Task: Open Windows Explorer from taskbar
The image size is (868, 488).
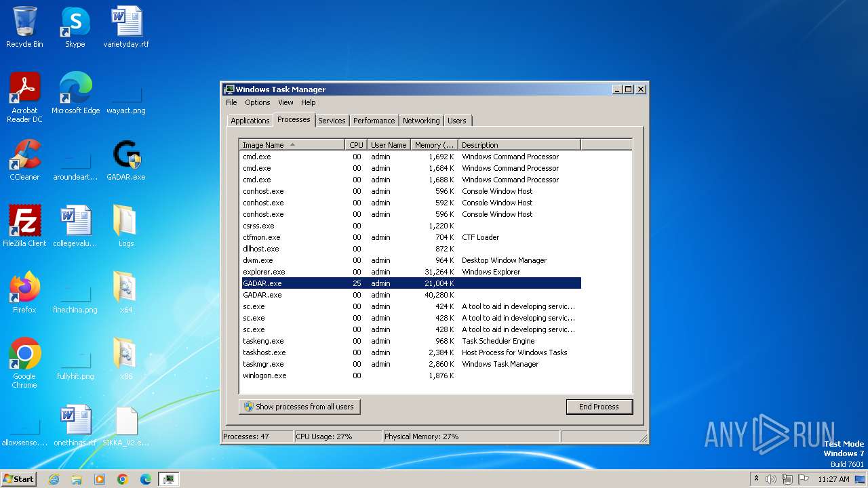Action: point(77,479)
